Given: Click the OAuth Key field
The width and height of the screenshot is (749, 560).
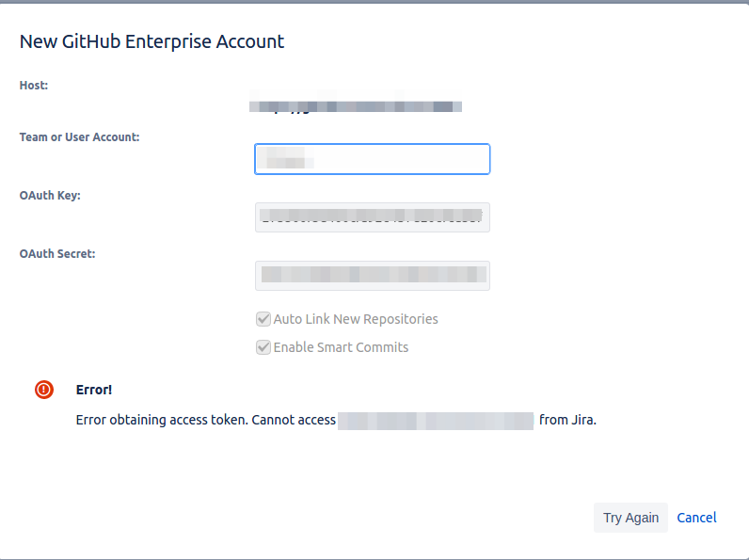Looking at the screenshot, I should click(x=372, y=217).
